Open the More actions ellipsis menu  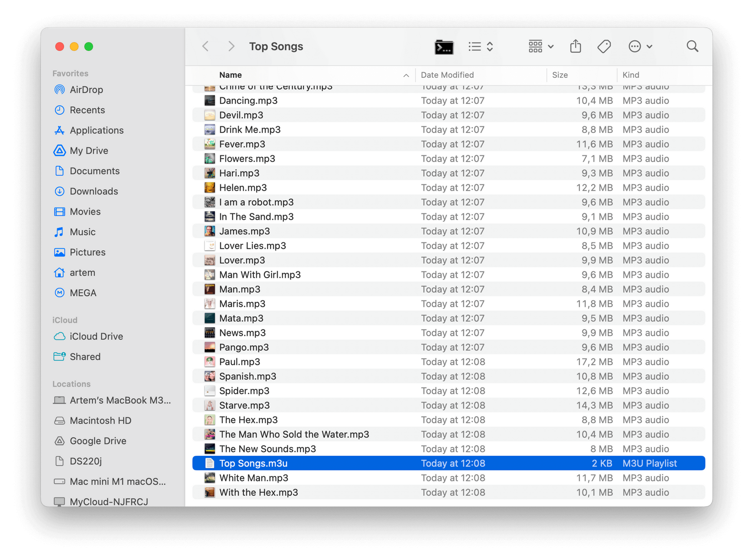click(x=640, y=46)
